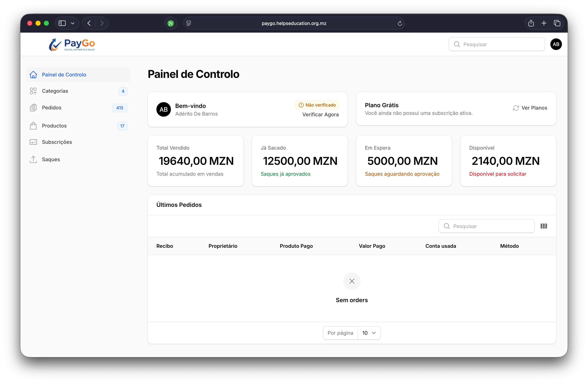Click the Verificar Agora link
Screen dimensions: 588x384
click(x=320, y=114)
